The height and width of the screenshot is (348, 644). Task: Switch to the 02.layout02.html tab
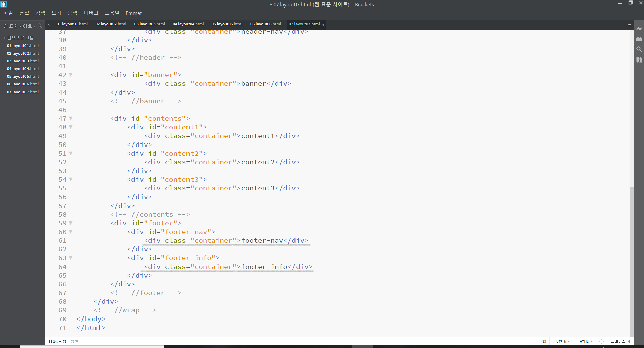point(111,24)
